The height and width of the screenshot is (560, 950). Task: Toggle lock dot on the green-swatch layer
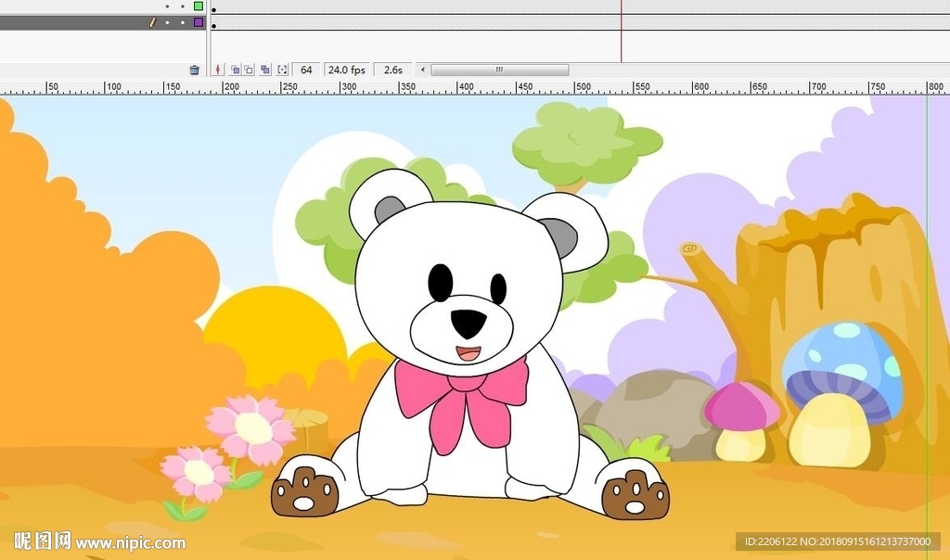183,6
